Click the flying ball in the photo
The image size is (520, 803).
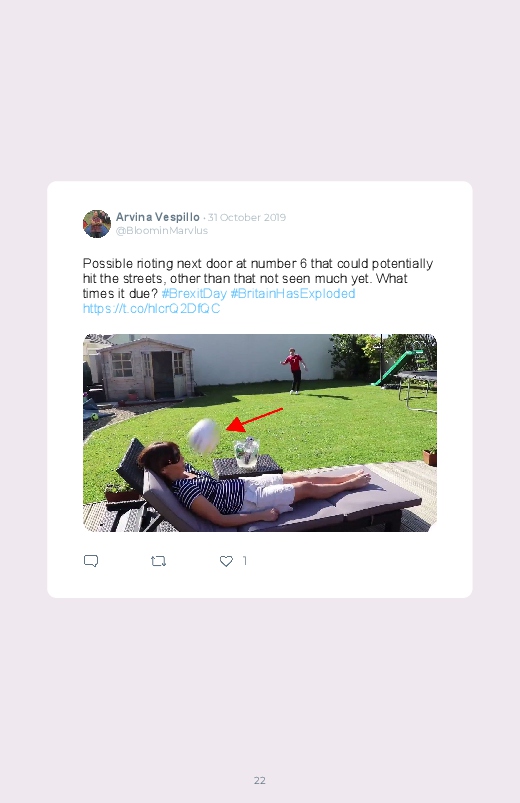(x=204, y=436)
